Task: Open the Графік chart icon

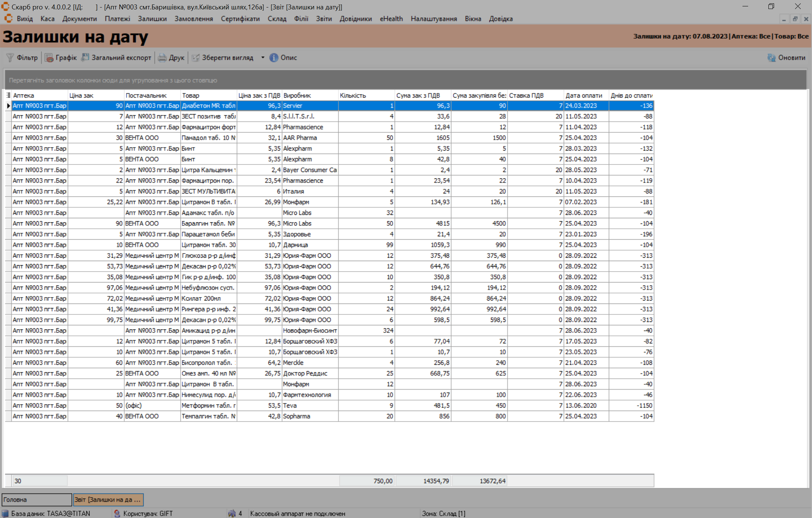Action: click(x=49, y=57)
